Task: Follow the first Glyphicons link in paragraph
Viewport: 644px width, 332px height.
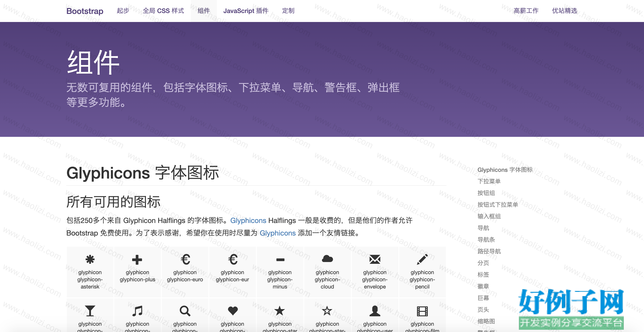Action: 248,221
